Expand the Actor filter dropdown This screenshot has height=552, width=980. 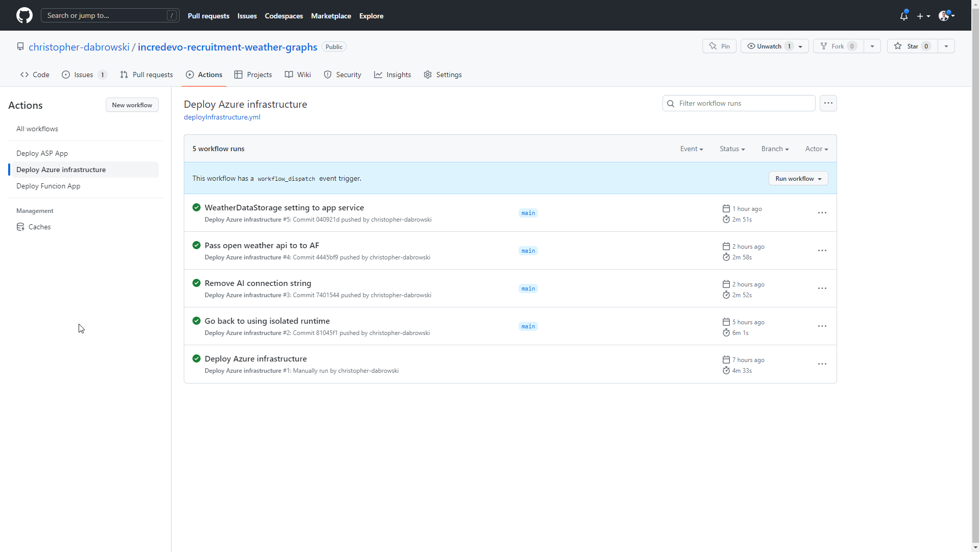tap(816, 149)
